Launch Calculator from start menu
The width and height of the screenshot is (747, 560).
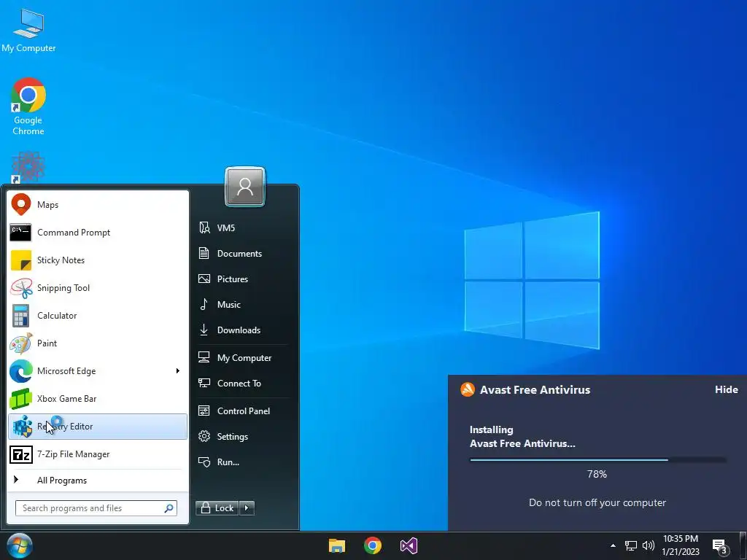[x=98, y=315]
